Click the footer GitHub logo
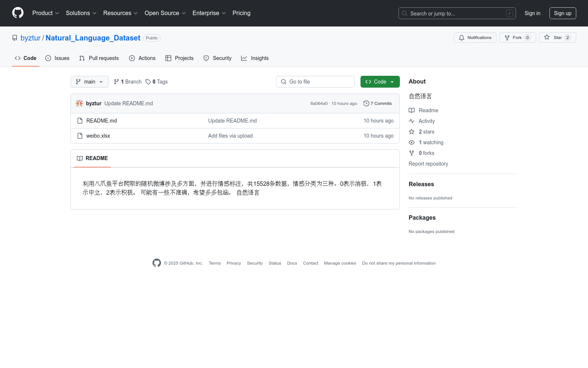 tap(157, 263)
